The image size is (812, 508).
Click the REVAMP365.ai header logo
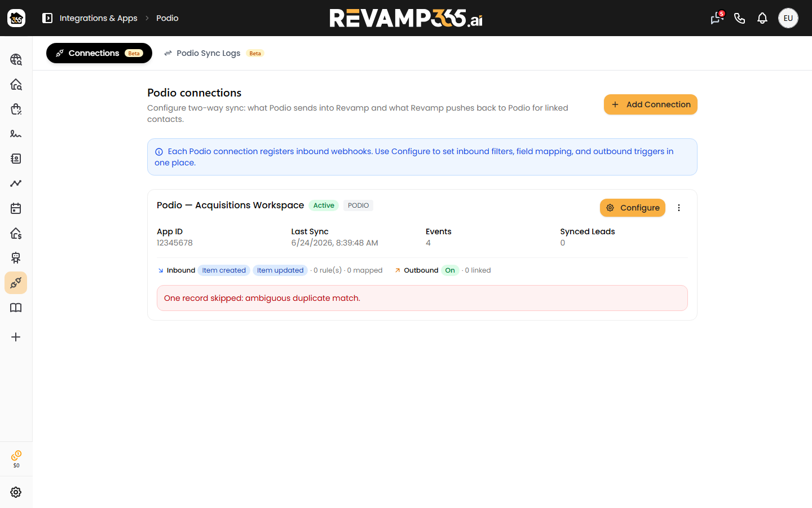(x=406, y=18)
